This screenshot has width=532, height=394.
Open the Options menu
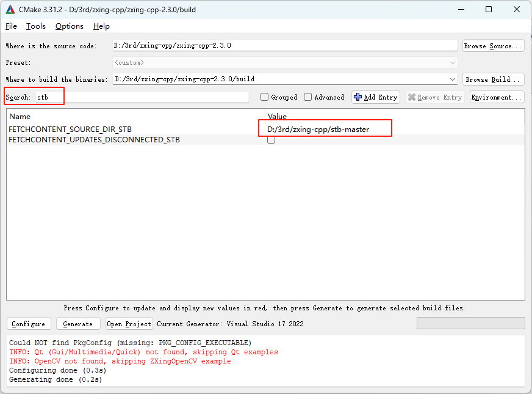tap(69, 26)
